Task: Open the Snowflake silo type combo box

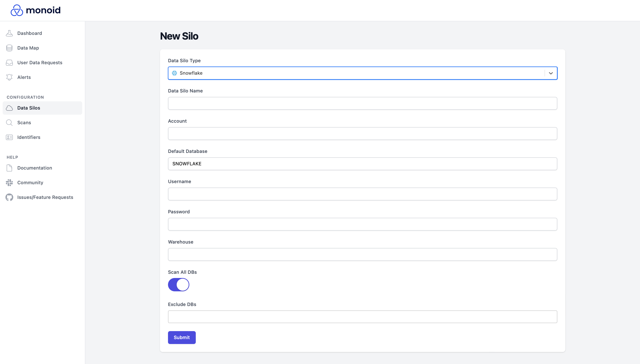Action: 362,73
